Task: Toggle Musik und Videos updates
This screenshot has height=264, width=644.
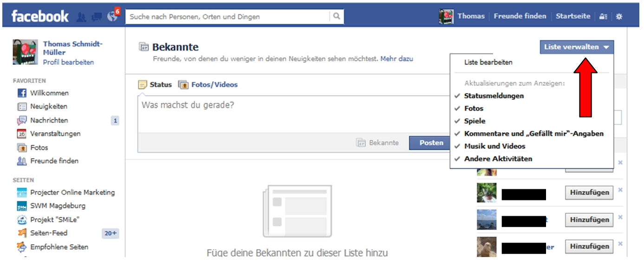Action: click(x=494, y=146)
